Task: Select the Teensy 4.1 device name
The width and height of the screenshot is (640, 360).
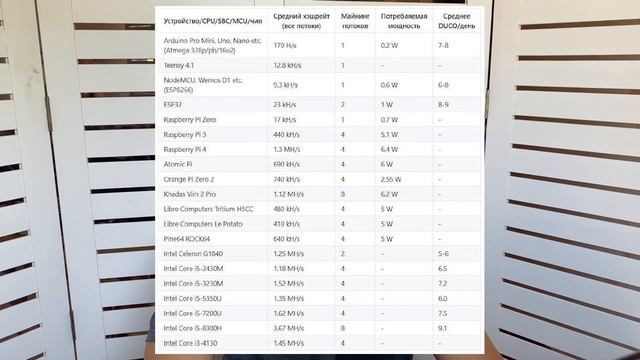Action: (x=178, y=65)
